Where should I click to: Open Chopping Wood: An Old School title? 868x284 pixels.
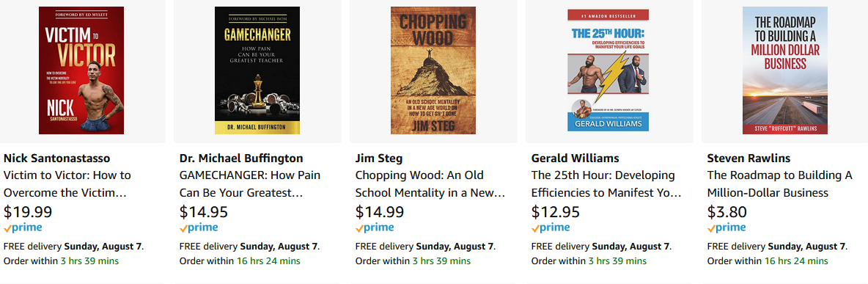coord(430,183)
